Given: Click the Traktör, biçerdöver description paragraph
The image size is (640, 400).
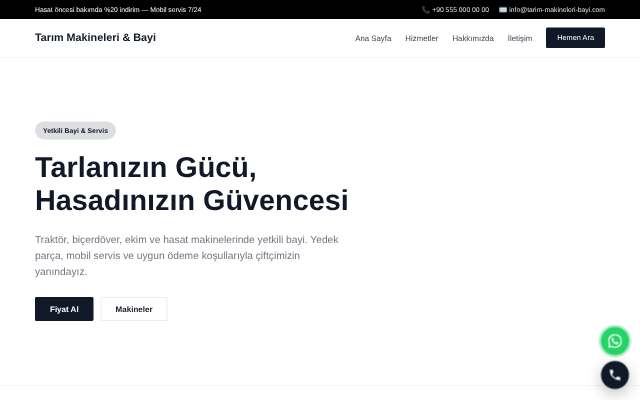Looking at the screenshot, I should click(187, 256).
